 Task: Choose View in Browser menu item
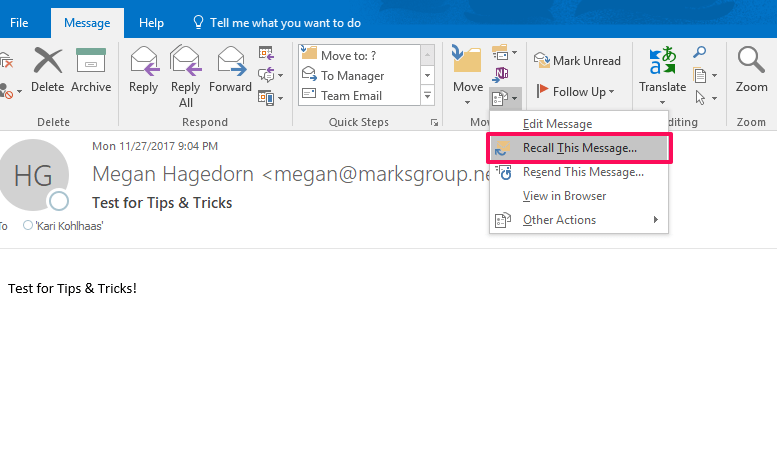tap(579, 196)
